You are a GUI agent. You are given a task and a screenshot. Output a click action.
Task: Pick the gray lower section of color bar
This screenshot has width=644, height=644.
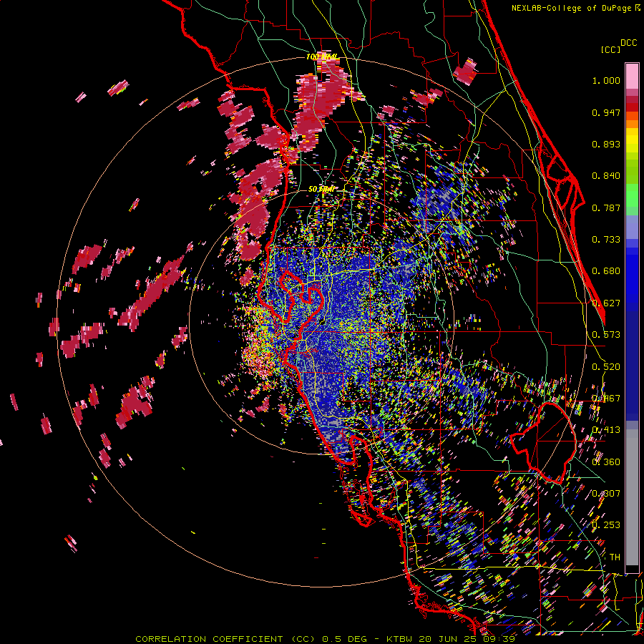[x=632, y=497]
